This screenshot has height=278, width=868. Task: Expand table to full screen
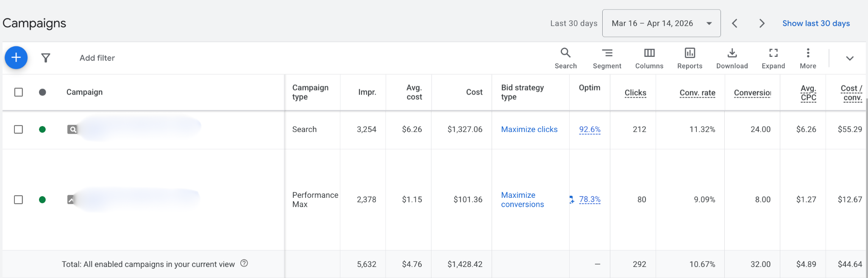point(773,58)
